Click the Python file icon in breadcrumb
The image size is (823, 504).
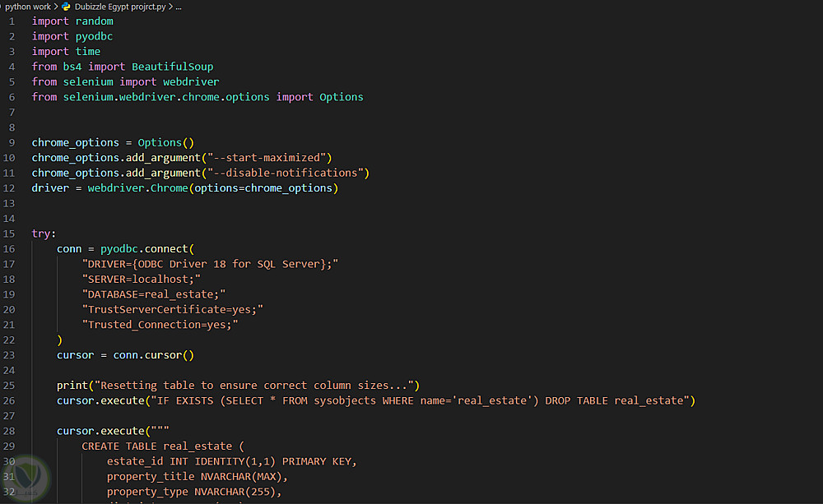pyautogui.click(x=66, y=7)
